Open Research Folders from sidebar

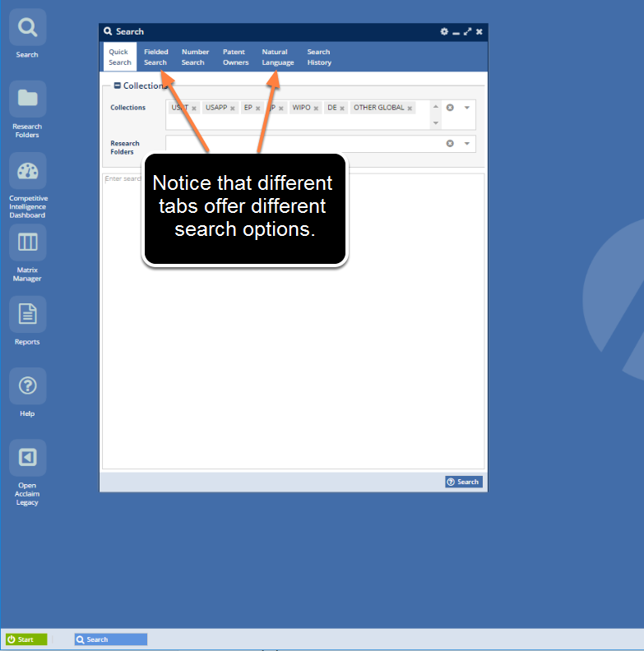point(27,99)
